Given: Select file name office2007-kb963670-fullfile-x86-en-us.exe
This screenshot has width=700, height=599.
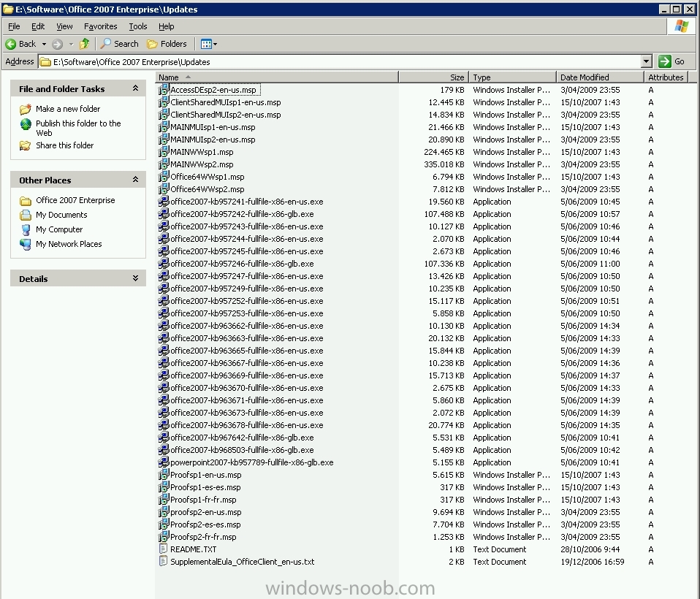Looking at the screenshot, I should click(x=246, y=388).
